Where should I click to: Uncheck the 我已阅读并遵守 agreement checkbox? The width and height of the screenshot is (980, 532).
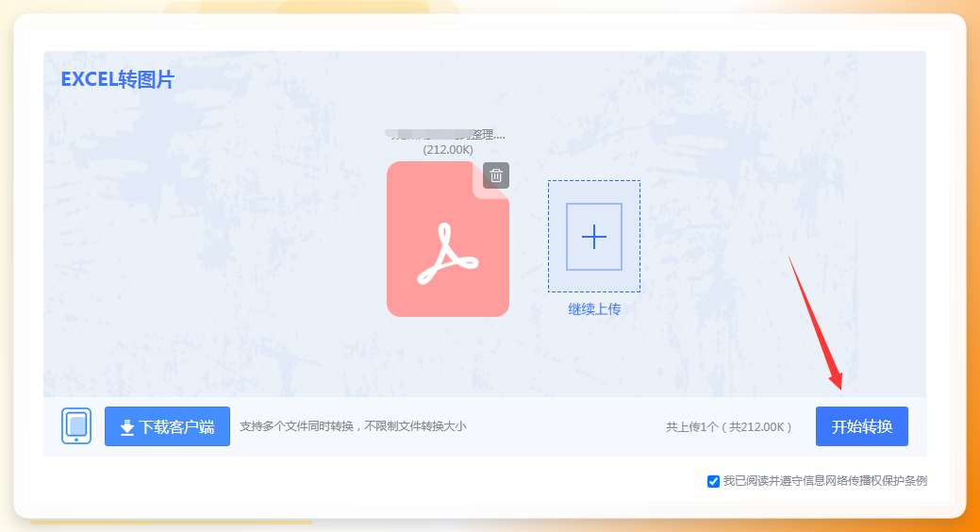[713, 481]
